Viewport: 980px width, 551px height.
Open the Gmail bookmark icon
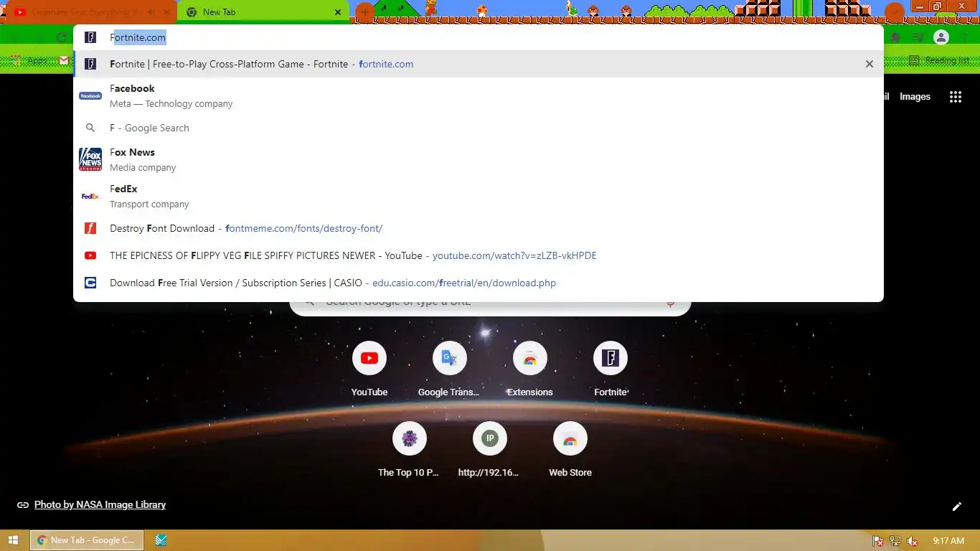[x=63, y=60]
